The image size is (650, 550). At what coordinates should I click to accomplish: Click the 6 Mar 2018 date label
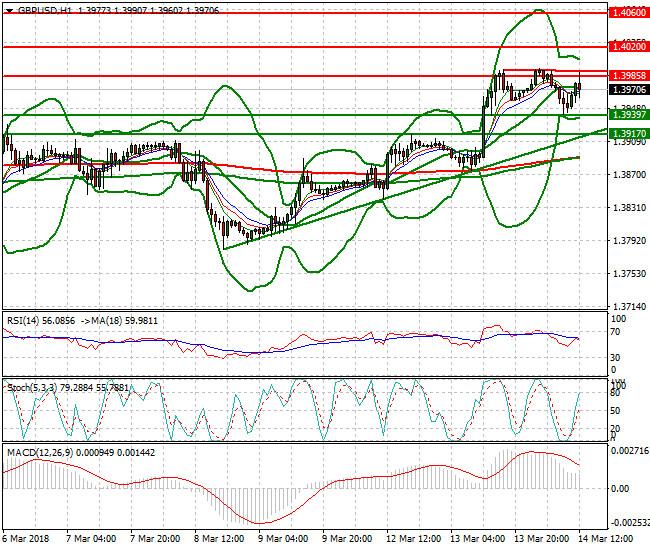(27, 537)
